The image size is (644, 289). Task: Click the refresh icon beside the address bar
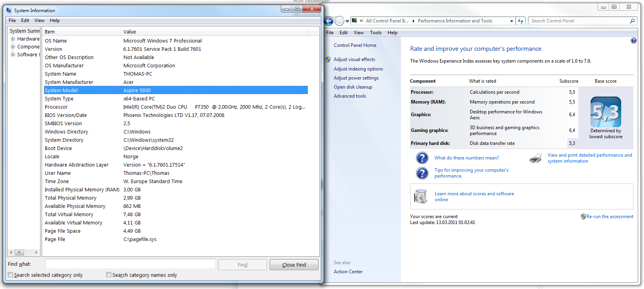point(521,21)
